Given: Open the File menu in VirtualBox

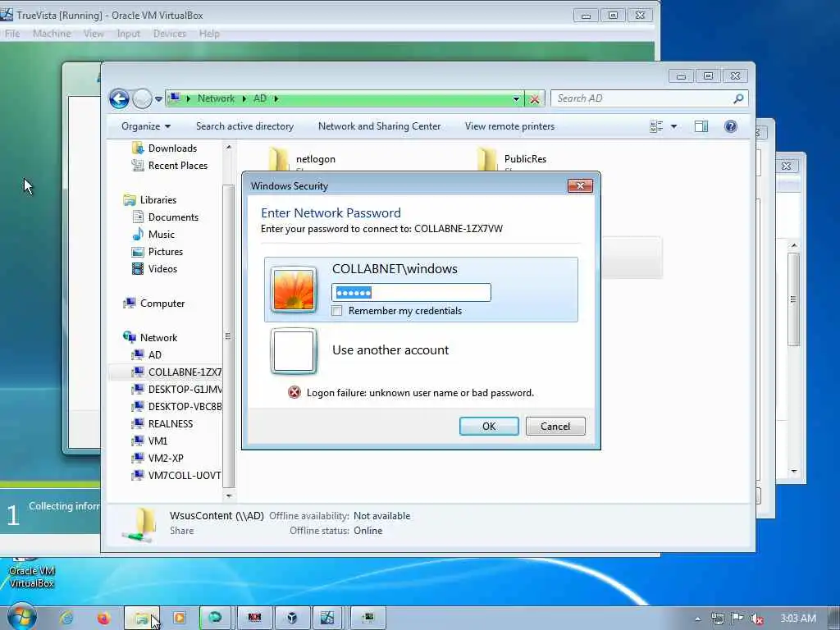Looking at the screenshot, I should [11, 34].
